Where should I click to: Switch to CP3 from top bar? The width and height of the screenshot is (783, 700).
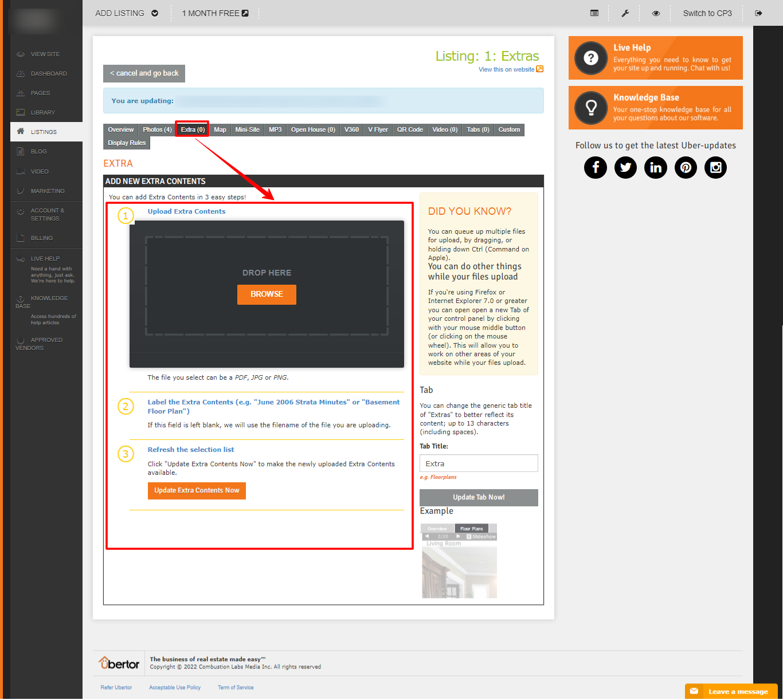707,13
